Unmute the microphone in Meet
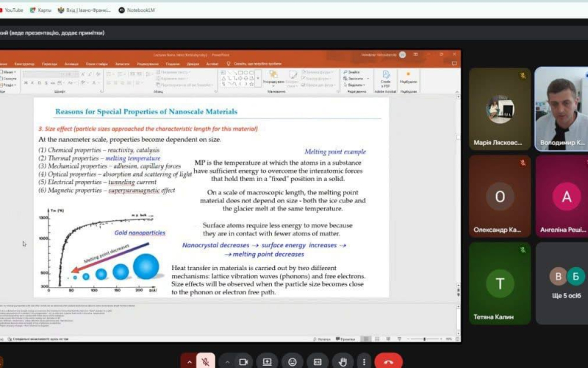The height and width of the screenshot is (368, 588). [205, 361]
